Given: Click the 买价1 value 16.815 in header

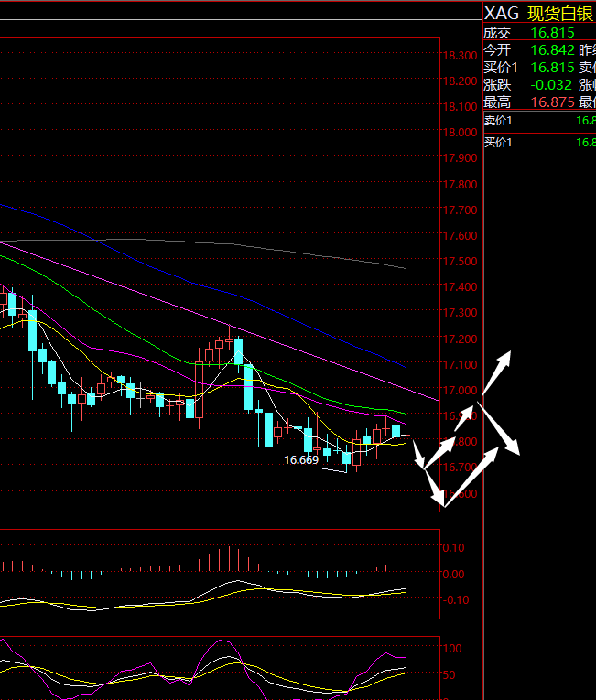Looking at the screenshot, I should pos(552,68).
